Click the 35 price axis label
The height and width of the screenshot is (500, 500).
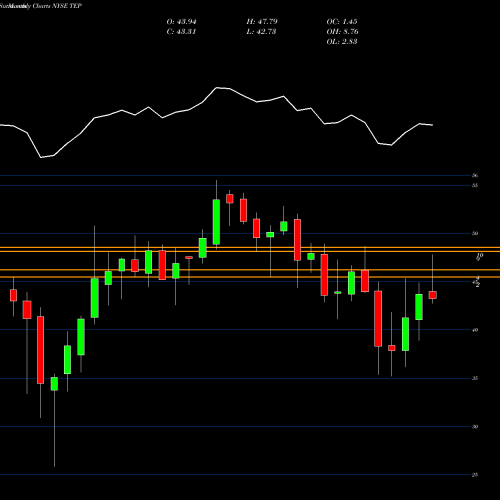click(x=475, y=378)
